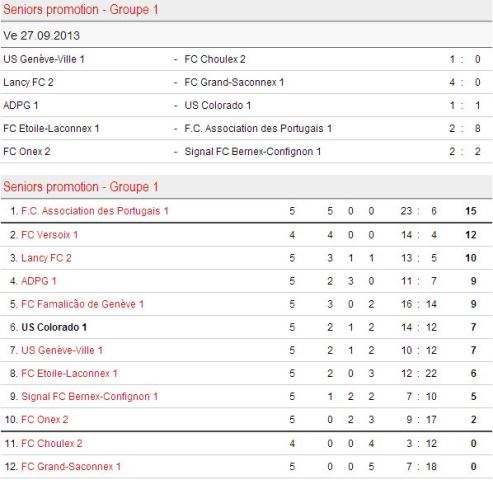Image resolution: width=493 pixels, height=480 pixels.
Task: Click the top Seniors promotion - Groupe 1 heading
Action: (x=81, y=9)
